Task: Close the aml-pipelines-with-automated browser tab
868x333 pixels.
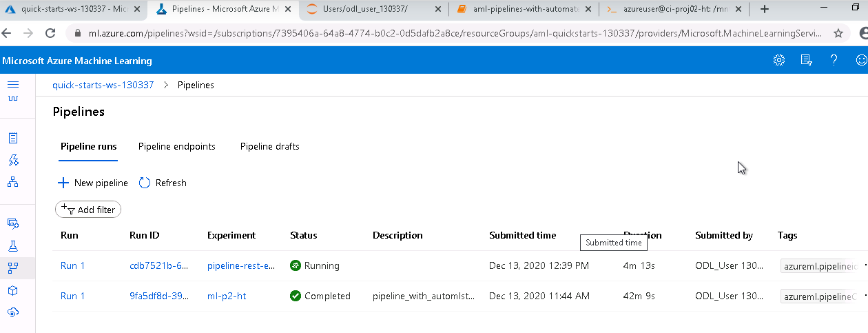Action: (x=589, y=9)
